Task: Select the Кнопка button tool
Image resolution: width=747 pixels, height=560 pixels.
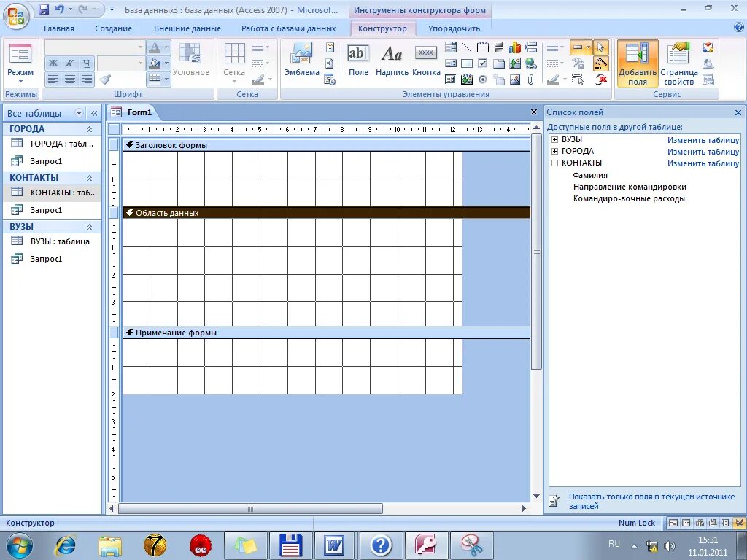Action: (426, 59)
